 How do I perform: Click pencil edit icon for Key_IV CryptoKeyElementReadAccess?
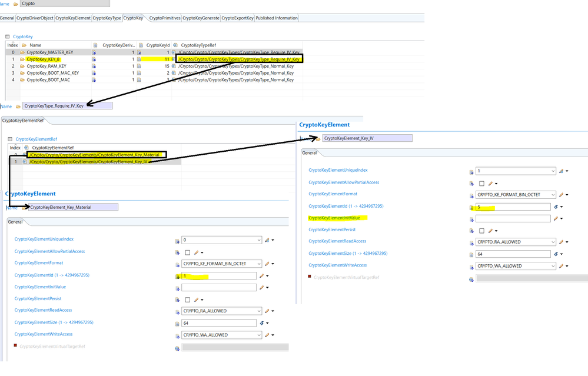(561, 242)
